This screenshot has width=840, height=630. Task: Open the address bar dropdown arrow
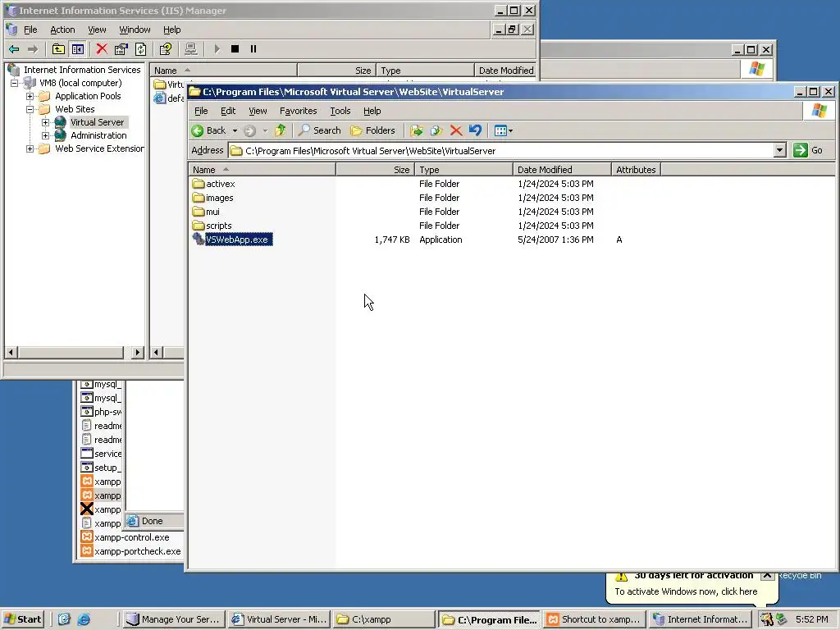tap(780, 151)
